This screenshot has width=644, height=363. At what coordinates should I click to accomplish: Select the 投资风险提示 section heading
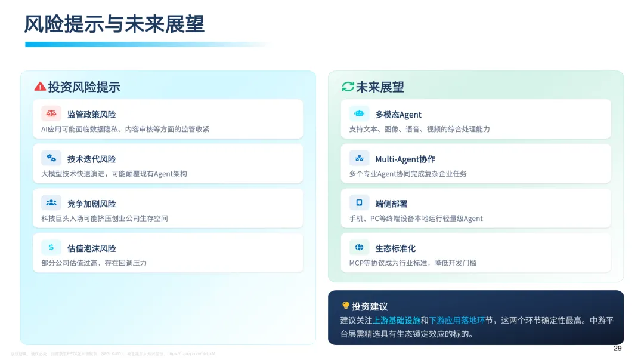84,87
